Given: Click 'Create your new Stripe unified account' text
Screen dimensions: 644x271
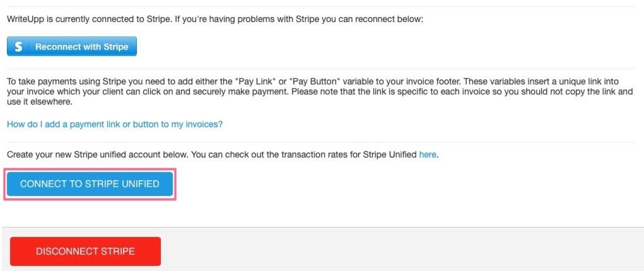Looking at the screenshot, I should [88, 154].
